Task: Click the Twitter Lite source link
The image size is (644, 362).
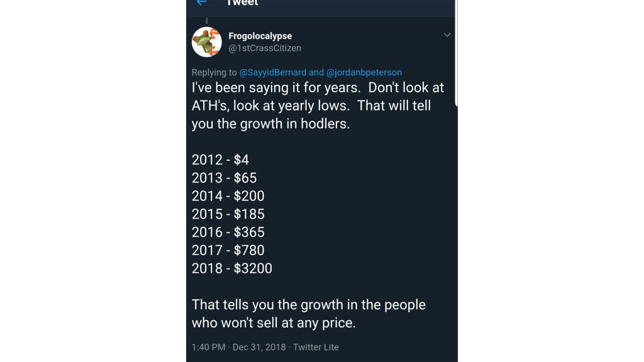Action: click(316, 347)
